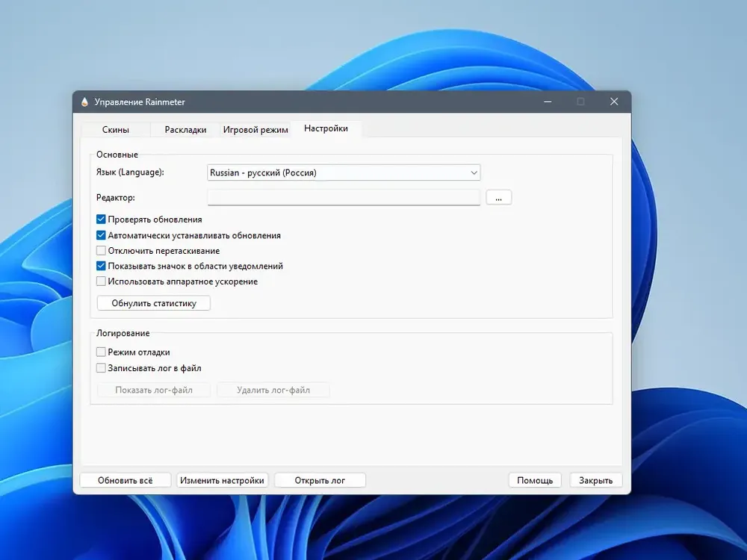Open the Раскладки tab

tap(185, 129)
